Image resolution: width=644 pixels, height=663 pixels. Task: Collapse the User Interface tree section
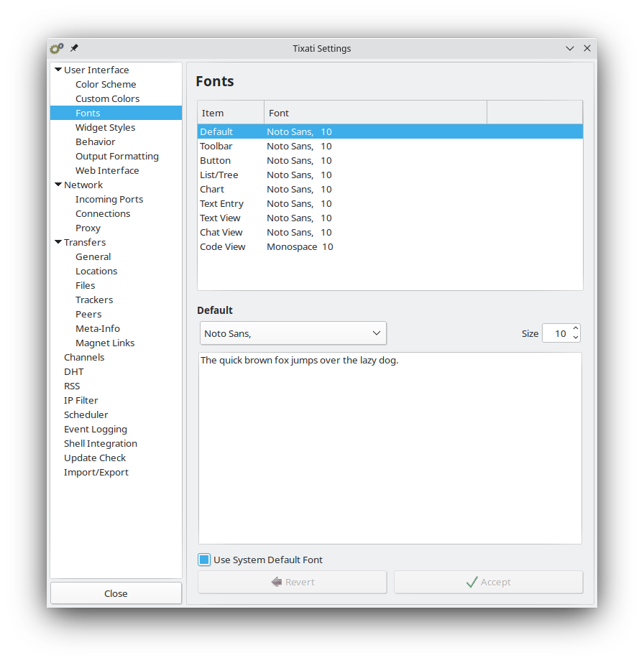58,70
